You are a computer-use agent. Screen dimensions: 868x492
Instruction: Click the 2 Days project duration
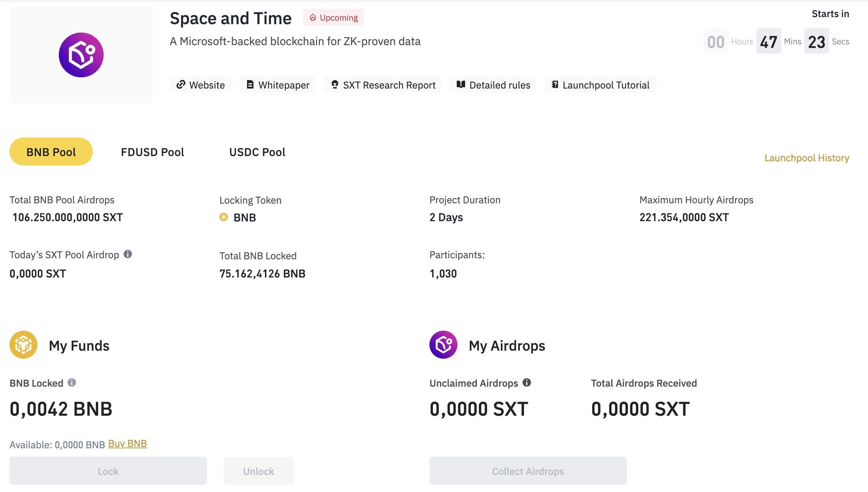click(446, 217)
